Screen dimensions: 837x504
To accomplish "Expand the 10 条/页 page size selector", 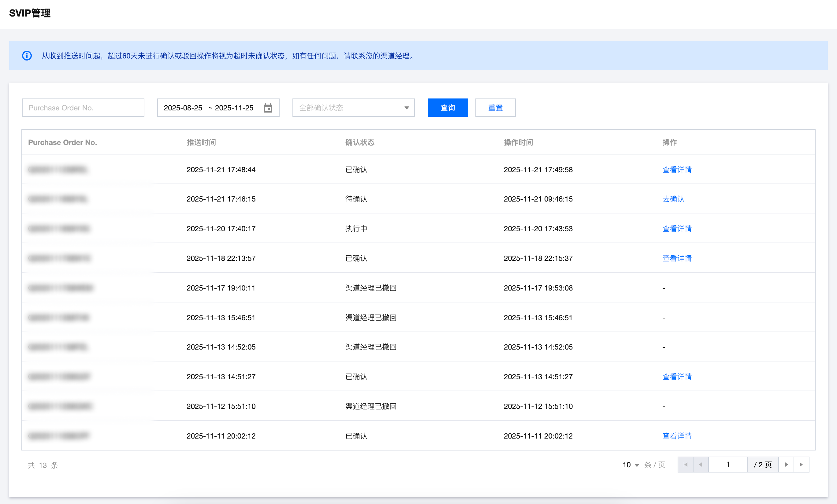I will coord(631,465).
